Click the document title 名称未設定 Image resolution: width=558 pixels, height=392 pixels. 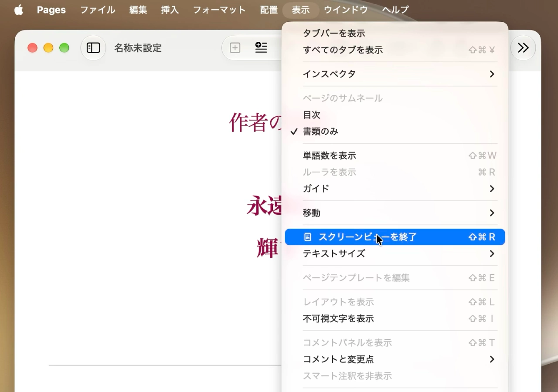(x=138, y=48)
